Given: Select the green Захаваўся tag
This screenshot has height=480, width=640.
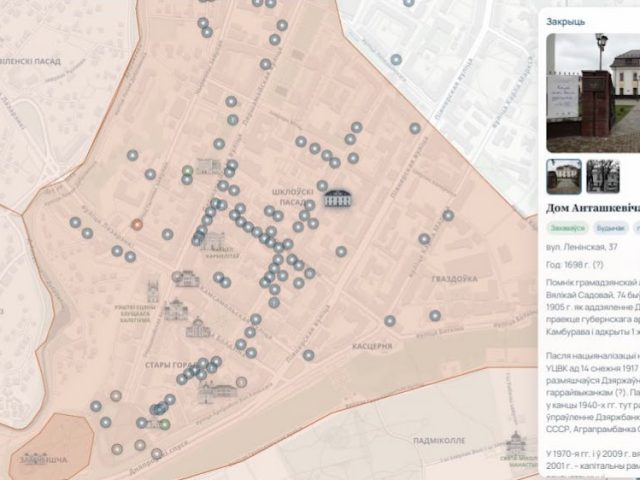Looking at the screenshot, I should point(567,228).
